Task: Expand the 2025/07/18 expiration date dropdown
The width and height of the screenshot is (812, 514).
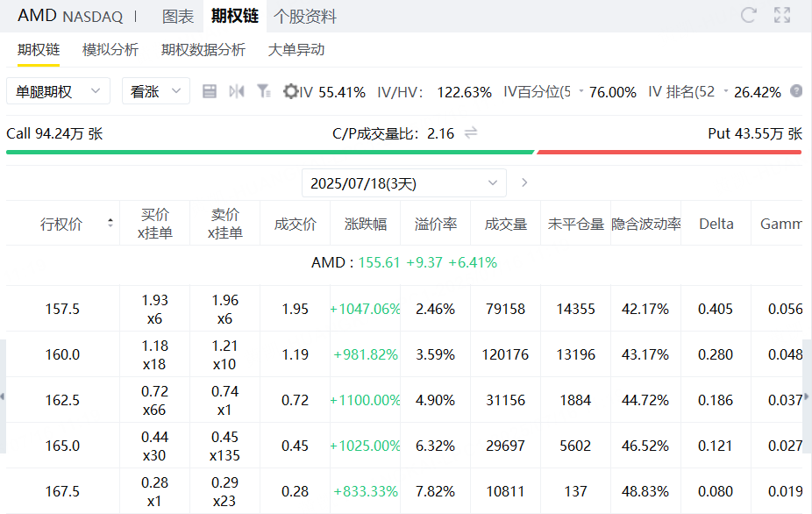Action: pyautogui.click(x=404, y=183)
